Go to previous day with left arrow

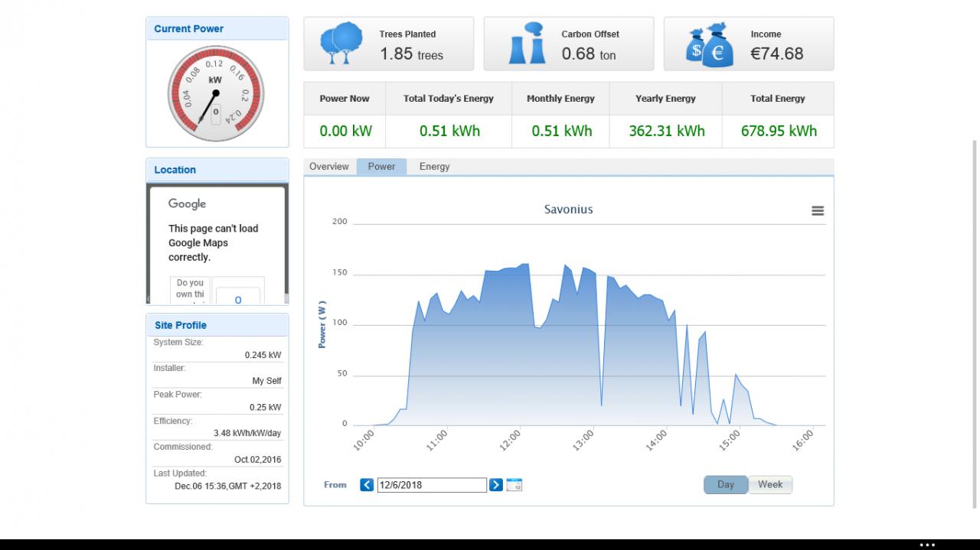click(367, 485)
